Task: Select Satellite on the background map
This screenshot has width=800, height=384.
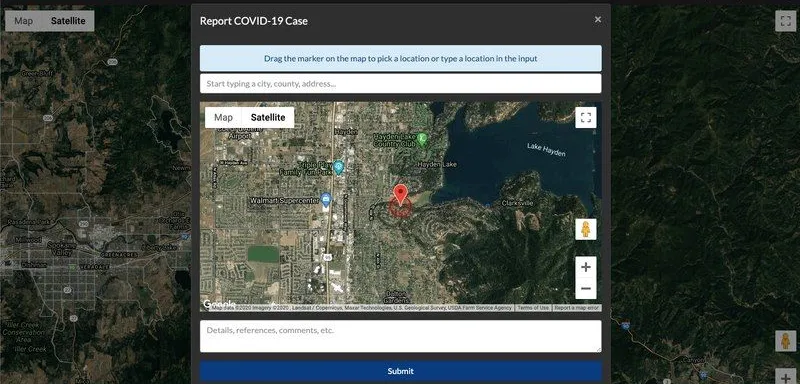Action: click(x=68, y=21)
